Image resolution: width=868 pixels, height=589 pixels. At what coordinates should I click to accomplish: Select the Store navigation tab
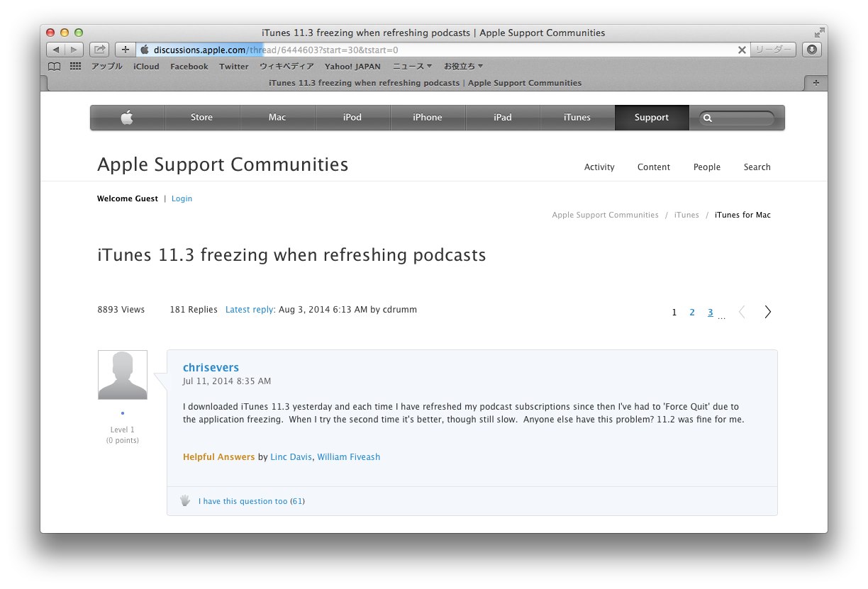(x=201, y=118)
